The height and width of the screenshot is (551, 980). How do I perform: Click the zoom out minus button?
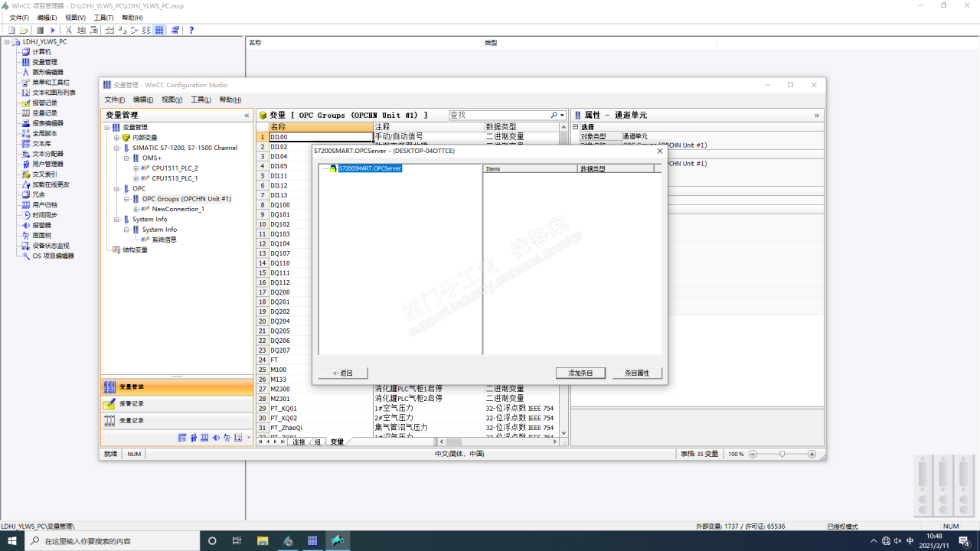pos(753,454)
